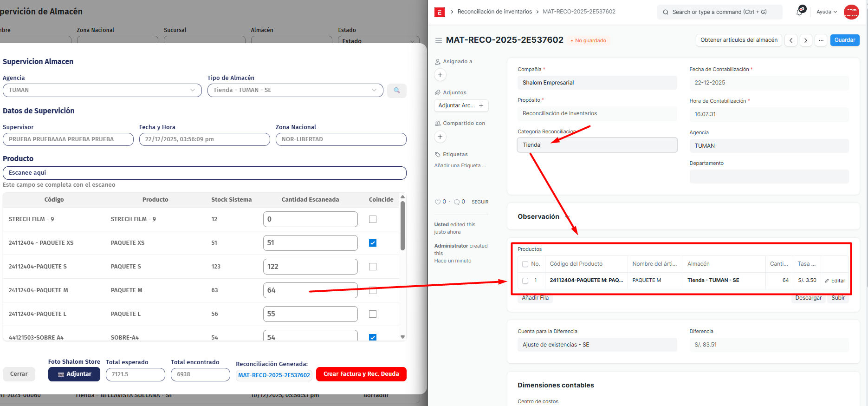The height and width of the screenshot is (406, 868).
Task: Go to the previous document arrow
Action: (791, 40)
